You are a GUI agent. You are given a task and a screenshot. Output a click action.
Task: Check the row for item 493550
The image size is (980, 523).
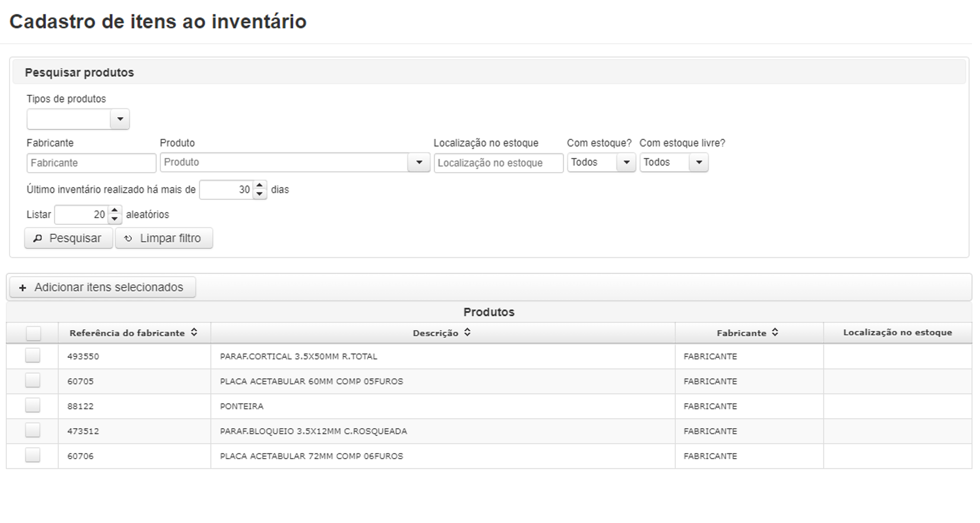pyautogui.click(x=33, y=356)
